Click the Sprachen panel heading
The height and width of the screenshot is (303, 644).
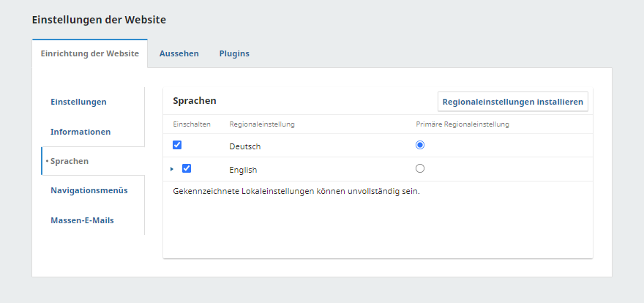pos(194,100)
